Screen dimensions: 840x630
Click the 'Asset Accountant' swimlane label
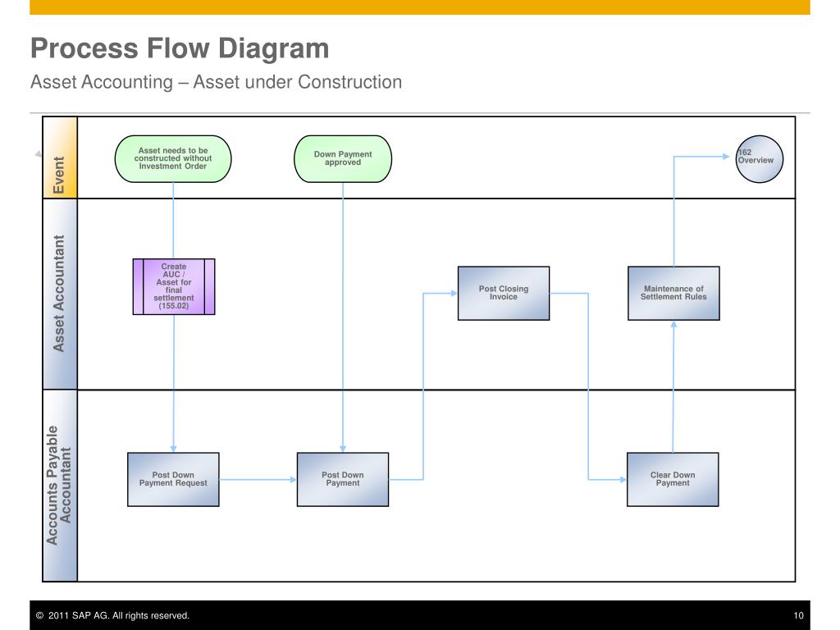[x=59, y=294]
